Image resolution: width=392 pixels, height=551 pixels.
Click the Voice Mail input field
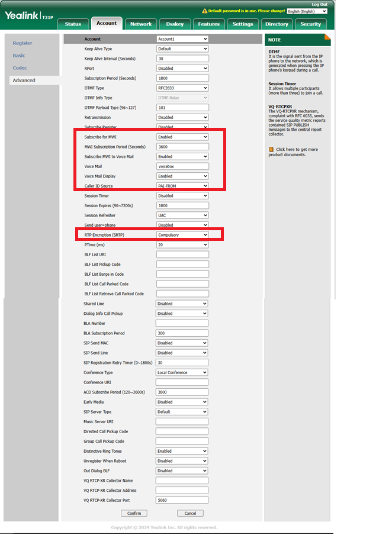pyautogui.click(x=182, y=166)
